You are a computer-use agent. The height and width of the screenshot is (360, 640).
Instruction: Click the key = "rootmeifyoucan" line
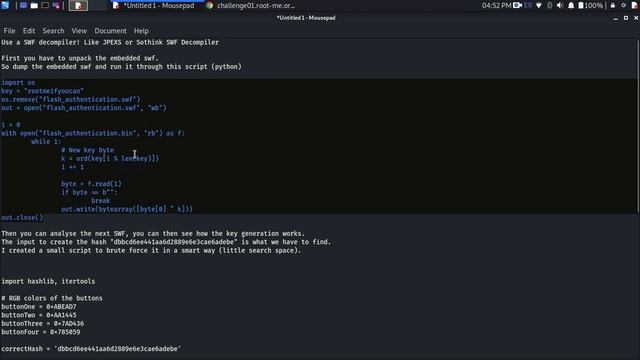[42, 91]
